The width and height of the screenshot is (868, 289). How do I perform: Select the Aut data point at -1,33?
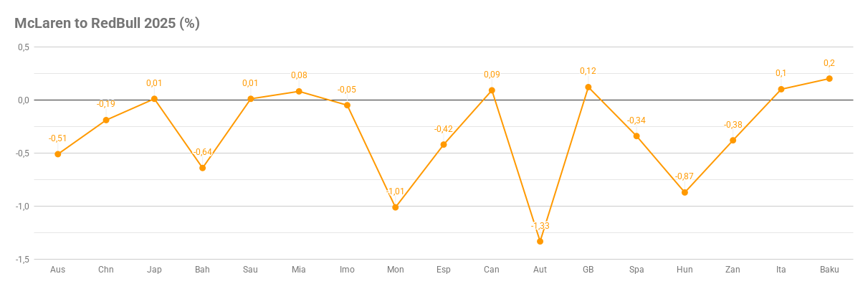(x=540, y=241)
